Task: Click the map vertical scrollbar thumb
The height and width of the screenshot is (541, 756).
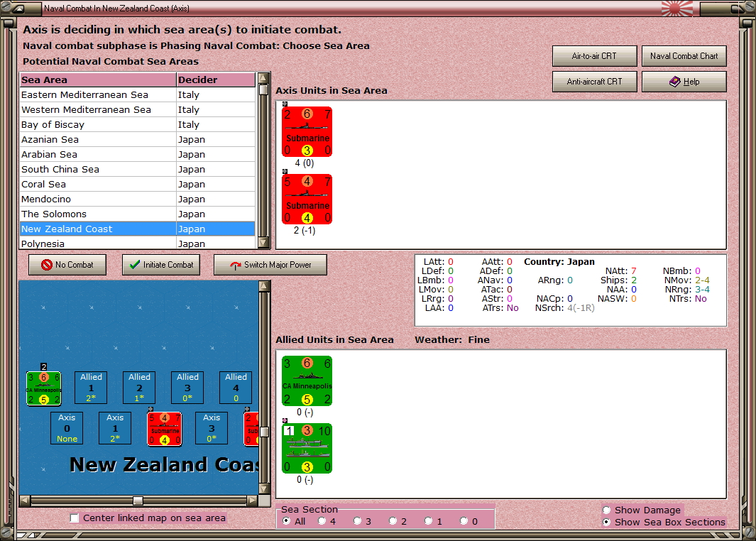Action: (264, 432)
